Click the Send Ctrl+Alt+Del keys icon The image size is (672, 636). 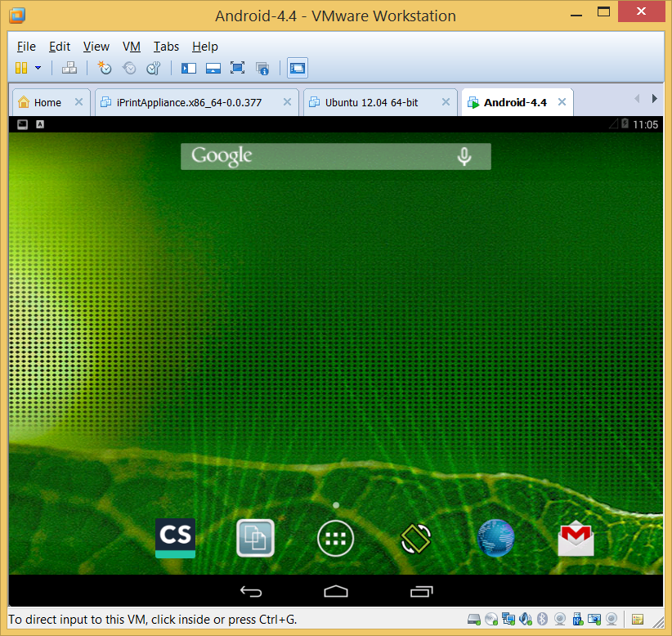tap(69, 68)
